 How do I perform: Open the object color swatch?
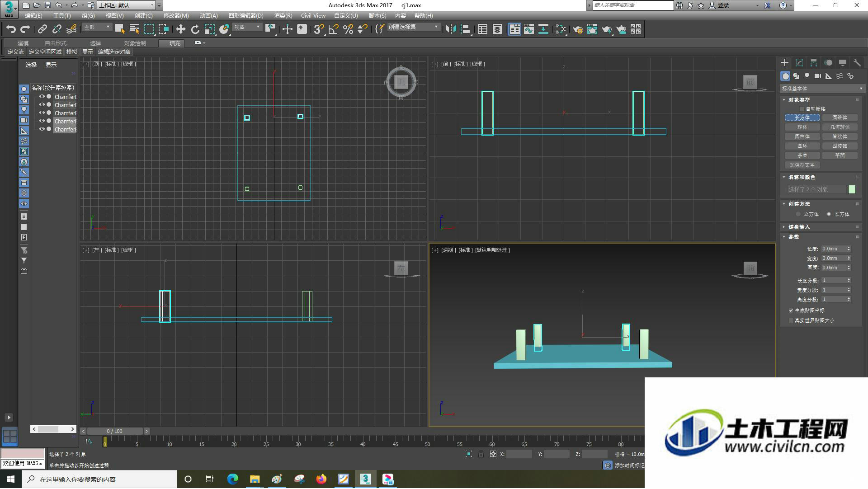852,189
